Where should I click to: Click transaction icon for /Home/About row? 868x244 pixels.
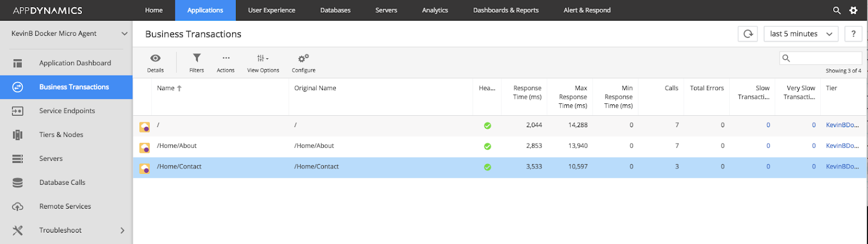[145, 147]
